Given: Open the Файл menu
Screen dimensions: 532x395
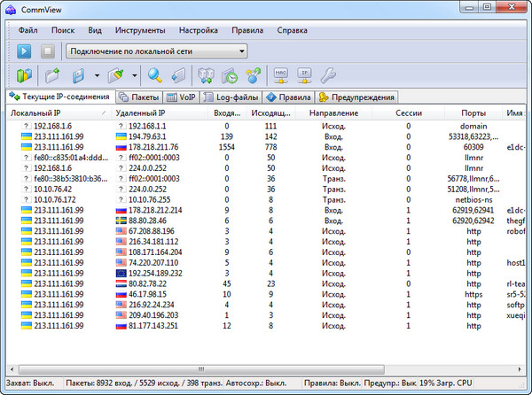Looking at the screenshot, I should [27, 30].
